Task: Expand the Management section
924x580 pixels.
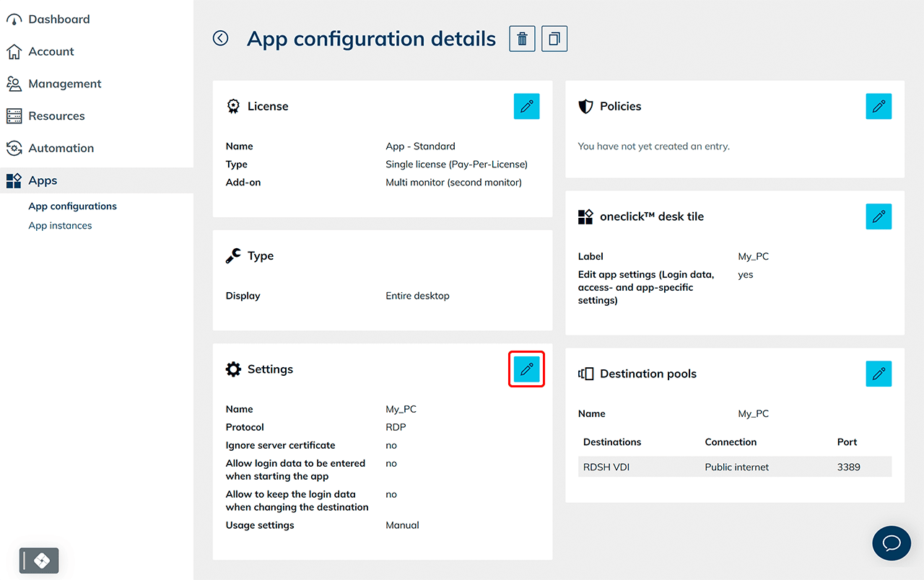Action: pos(65,84)
